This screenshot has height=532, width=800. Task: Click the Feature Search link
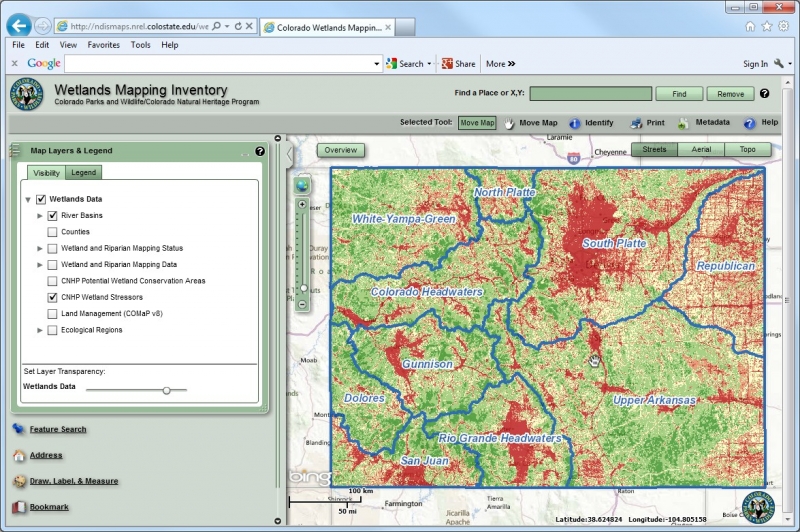point(57,429)
